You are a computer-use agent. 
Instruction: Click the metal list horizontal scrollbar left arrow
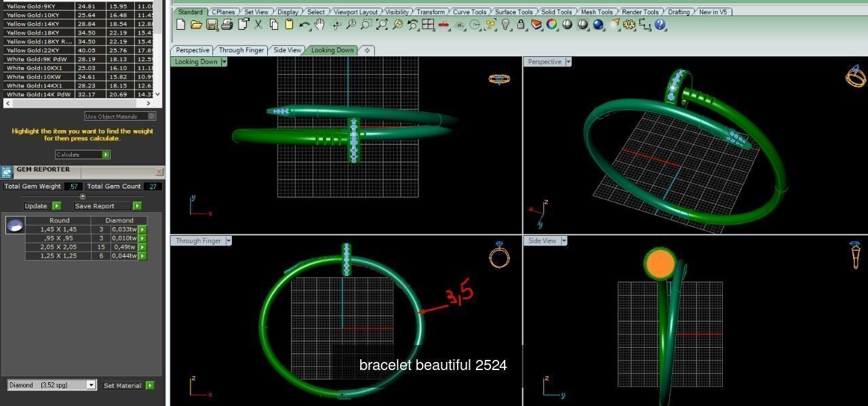[7, 103]
